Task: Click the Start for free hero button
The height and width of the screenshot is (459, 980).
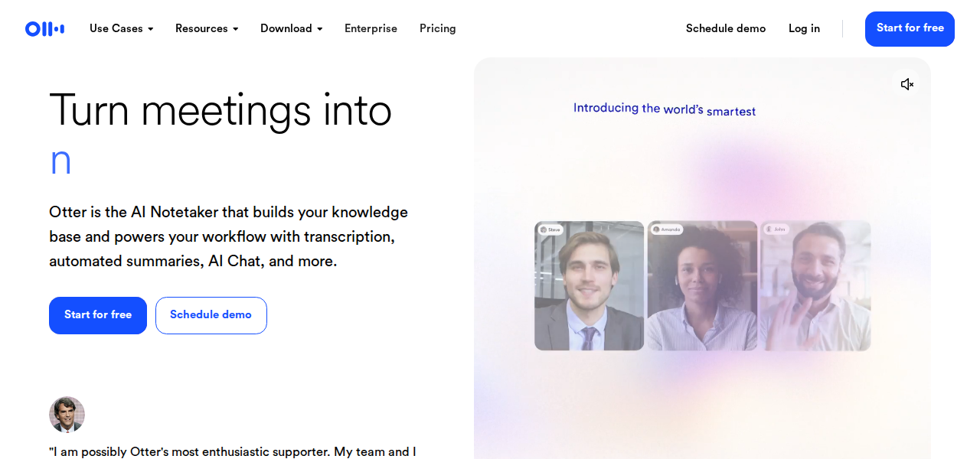Action: coord(97,315)
